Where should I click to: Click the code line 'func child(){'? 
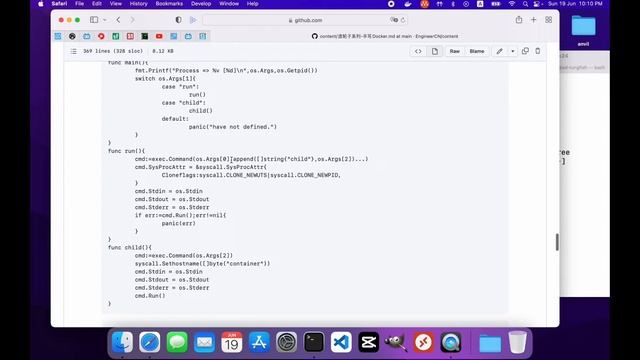pyautogui.click(x=130, y=247)
